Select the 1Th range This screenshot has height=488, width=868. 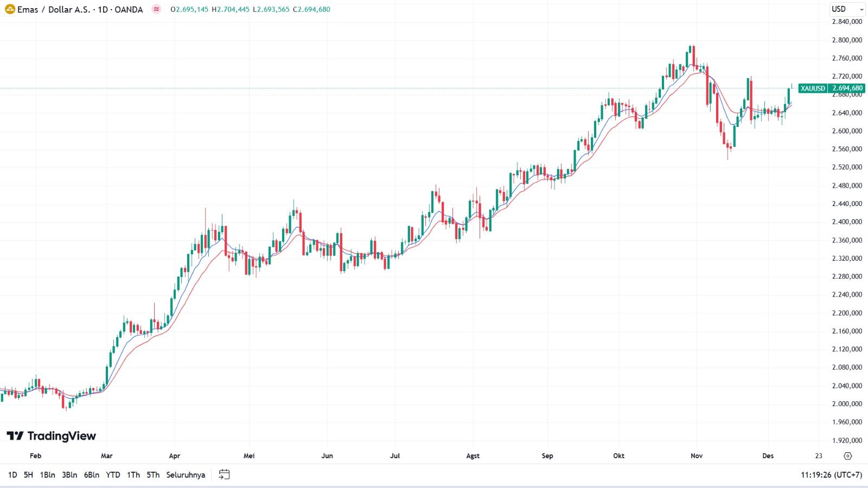tap(133, 475)
